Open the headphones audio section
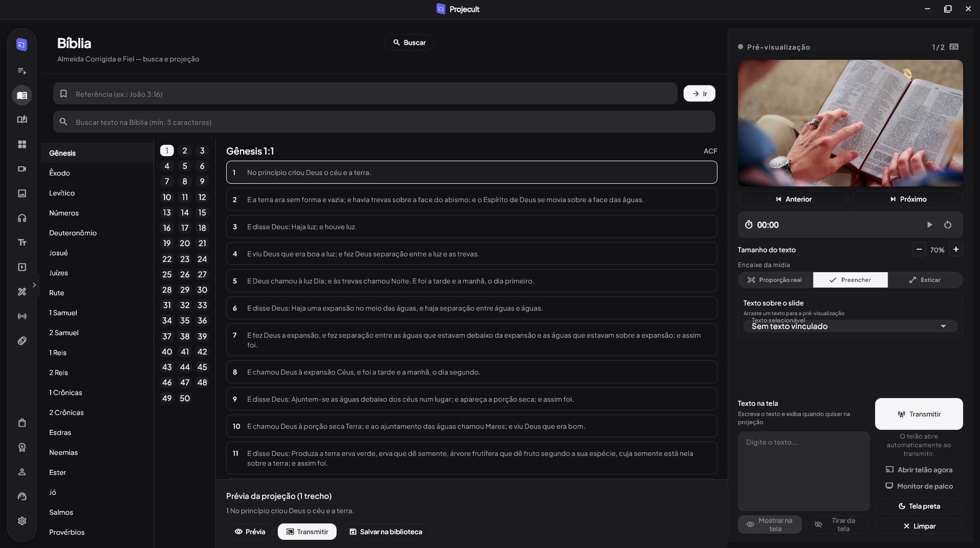Viewport: 980px width, 548px height. 22,218
